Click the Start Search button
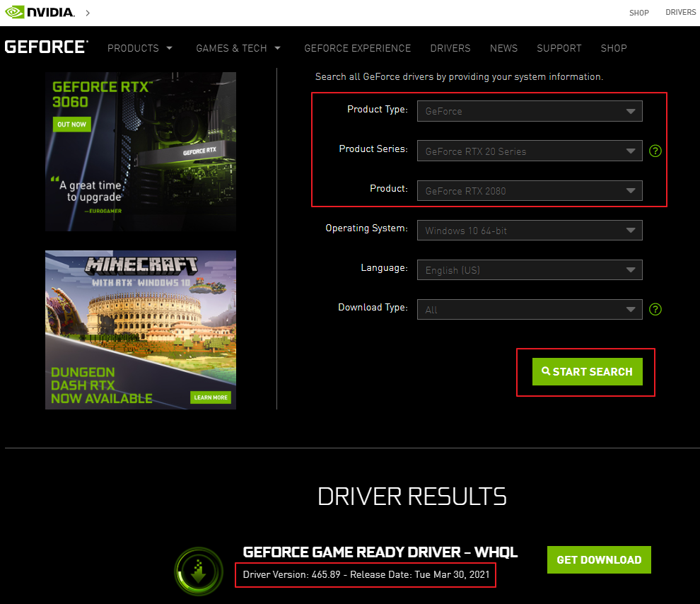This screenshot has width=700, height=604. (587, 371)
